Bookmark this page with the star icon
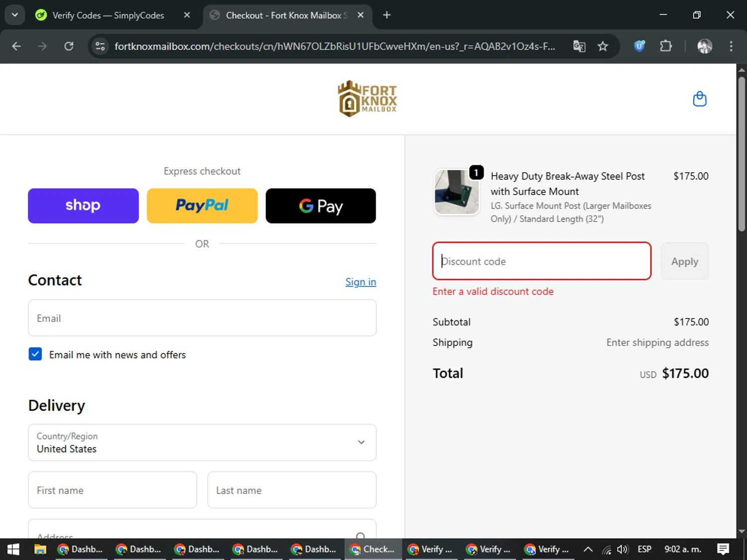Viewport: 747px width, 560px height. click(x=603, y=46)
